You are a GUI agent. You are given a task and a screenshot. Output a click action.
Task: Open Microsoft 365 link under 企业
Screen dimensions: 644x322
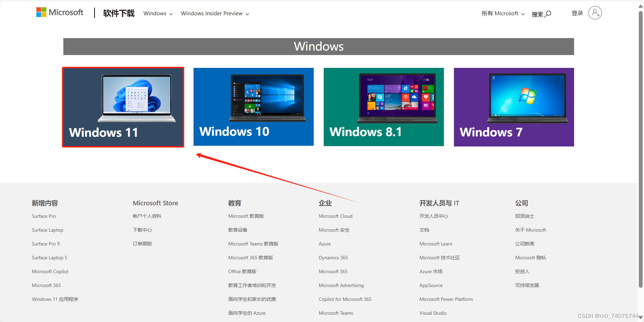(333, 271)
